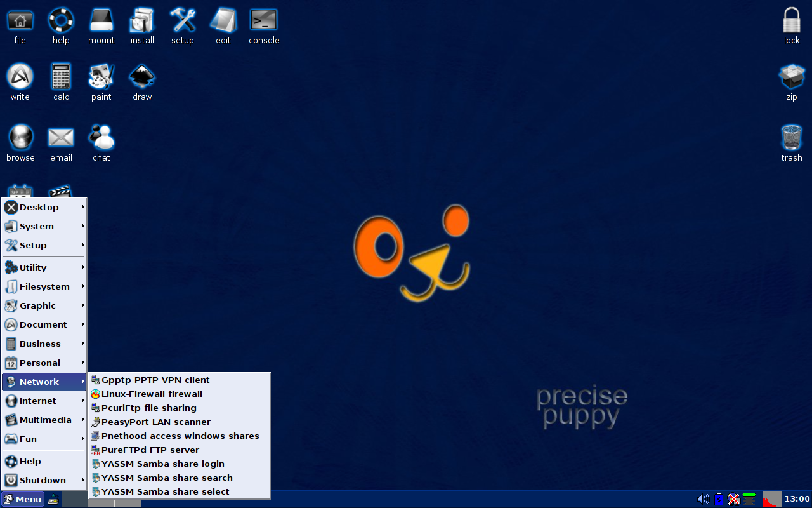Screen dimensions: 812x508
Task: Expand the Filesystem submenu
Action: [44, 286]
